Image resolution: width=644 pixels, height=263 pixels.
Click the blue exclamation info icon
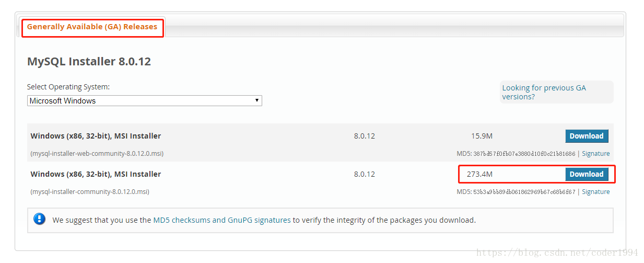coord(40,219)
